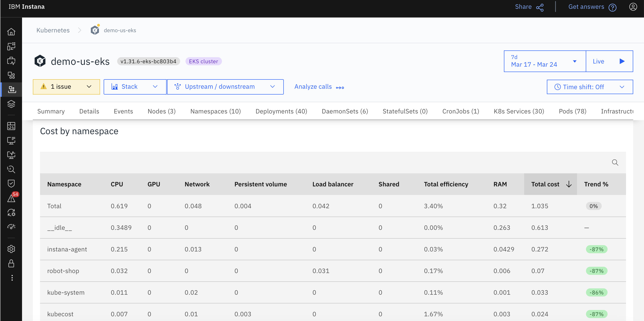The image size is (644, 321).
Task: Open the Home page from the sidebar
Action: point(11,32)
